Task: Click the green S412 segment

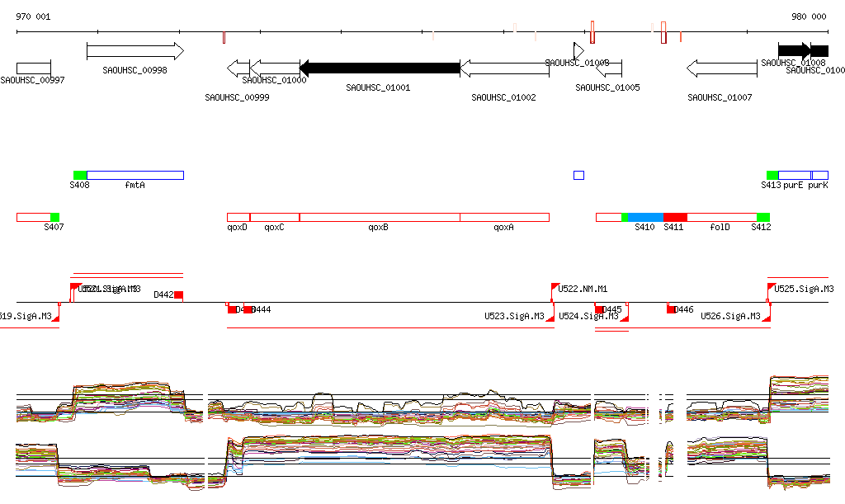Action: pos(763,218)
